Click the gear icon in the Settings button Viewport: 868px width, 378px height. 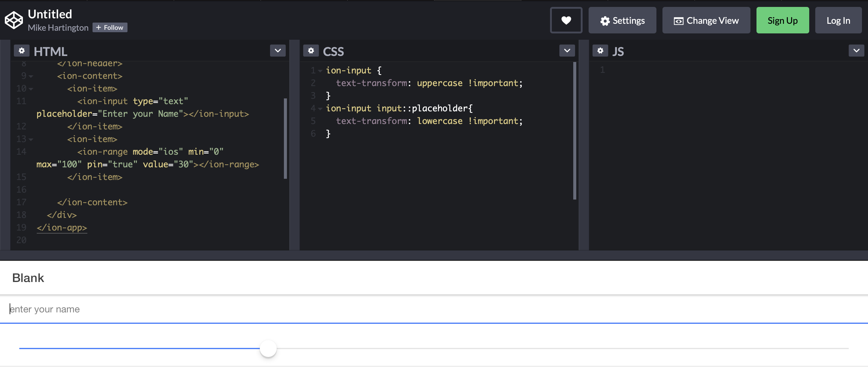(x=605, y=21)
